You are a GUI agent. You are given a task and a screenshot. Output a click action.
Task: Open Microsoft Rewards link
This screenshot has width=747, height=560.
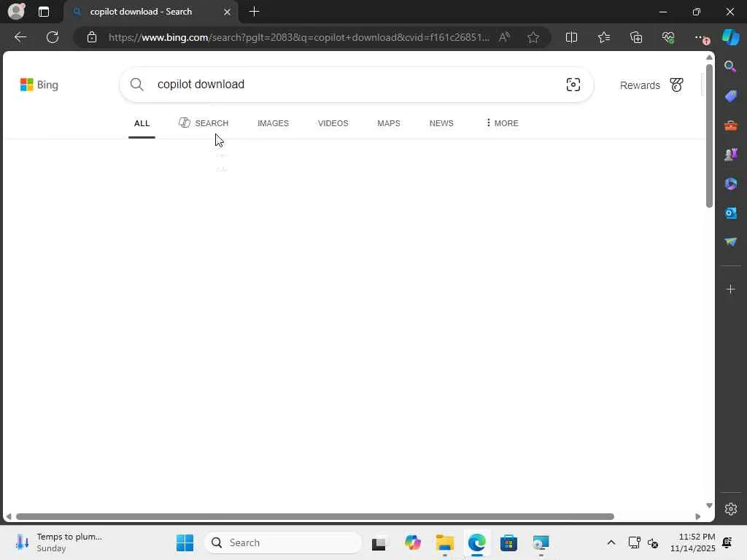[x=640, y=85]
